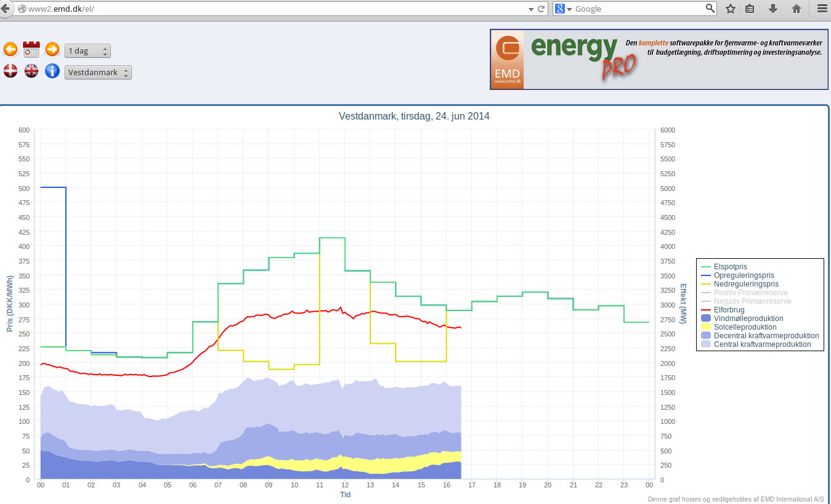Enable Negativ Primærreserve series in legend
Image resolution: width=831 pixels, height=504 pixels.
(x=746, y=301)
